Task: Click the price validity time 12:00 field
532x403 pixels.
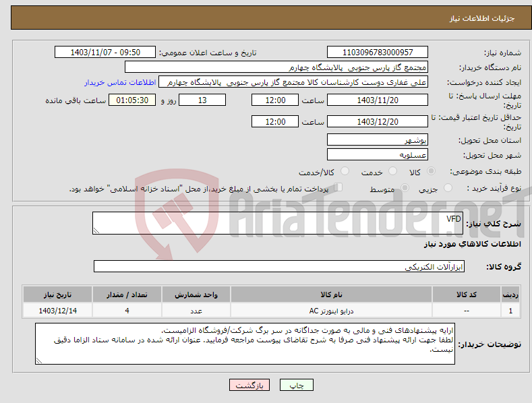Action: [275, 121]
